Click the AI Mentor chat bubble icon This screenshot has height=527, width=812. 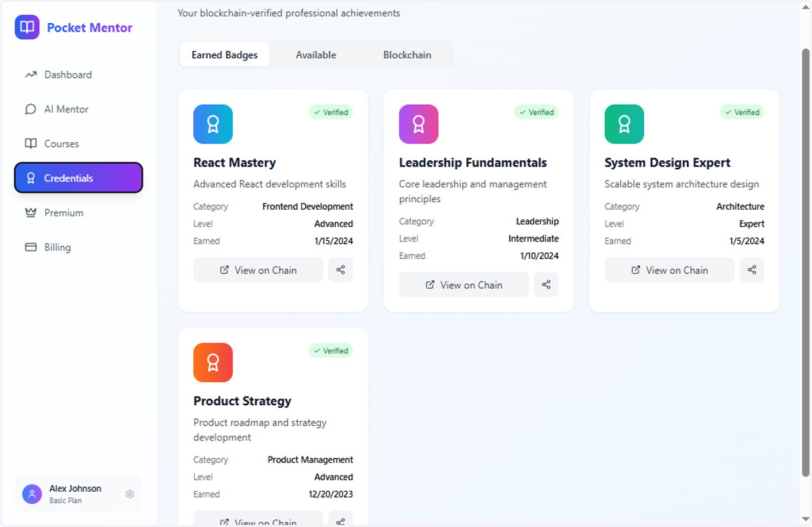point(30,109)
